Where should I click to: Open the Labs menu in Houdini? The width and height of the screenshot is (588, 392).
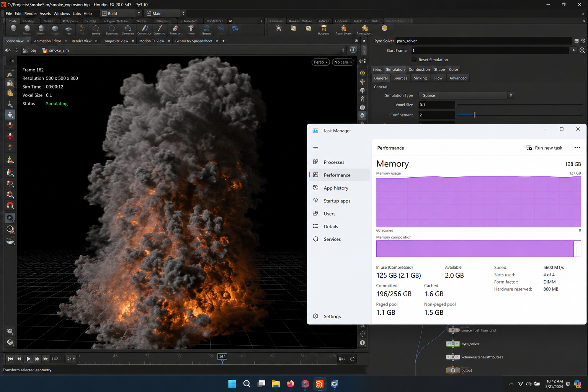tap(77, 13)
